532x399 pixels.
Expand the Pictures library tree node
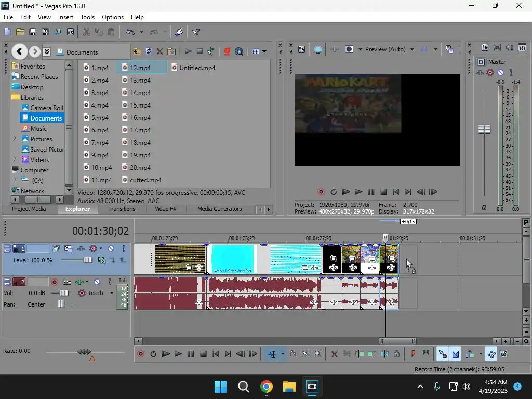click(x=15, y=139)
